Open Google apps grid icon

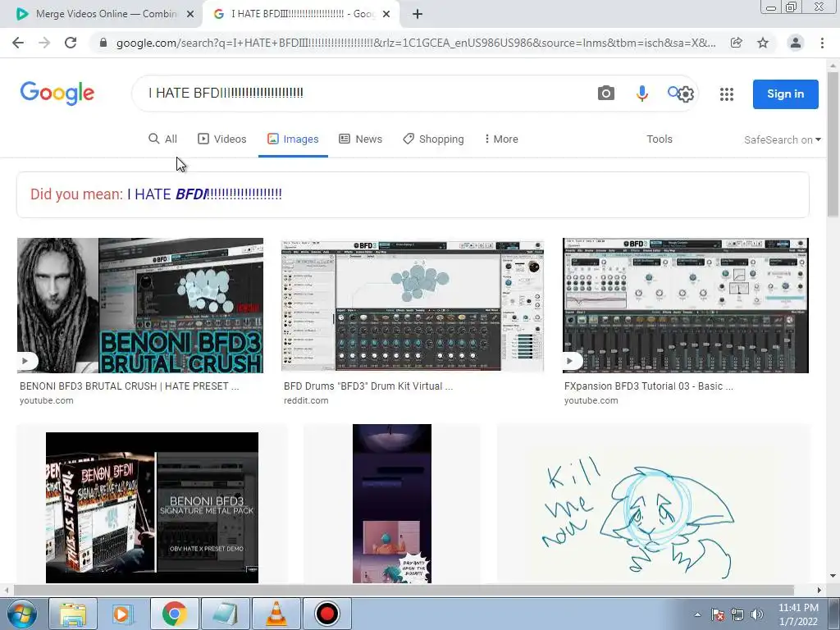tap(727, 94)
